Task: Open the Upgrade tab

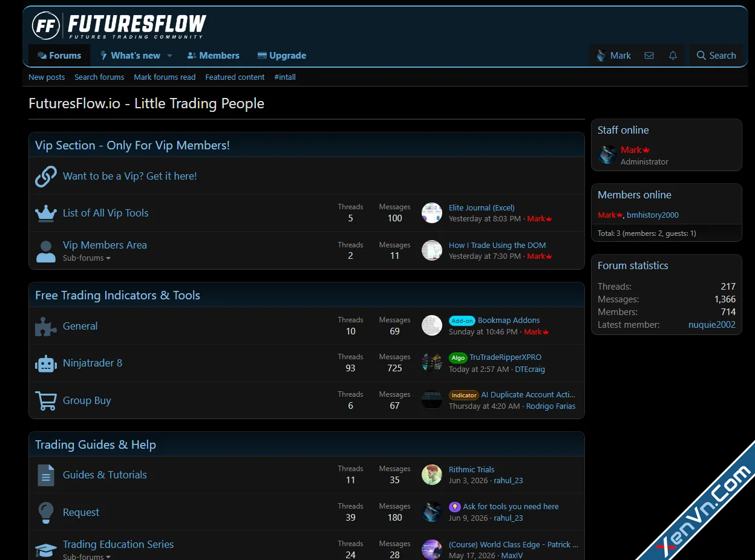Action: pos(282,55)
